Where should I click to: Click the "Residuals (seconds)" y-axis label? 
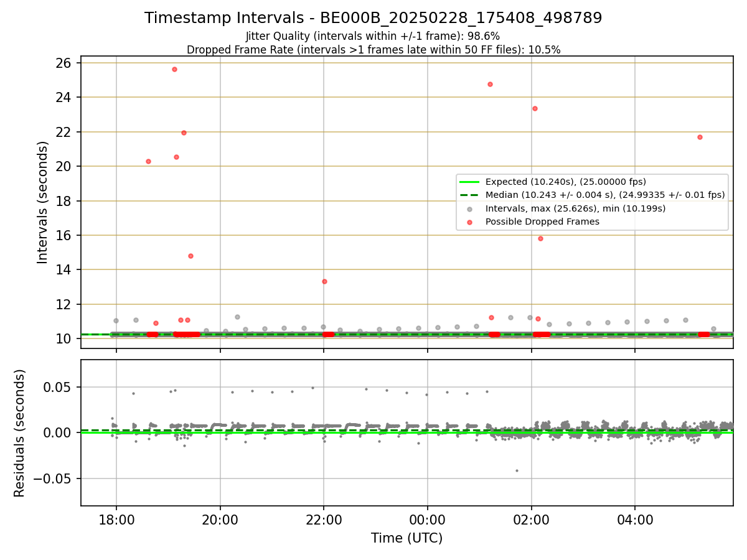coord(20,433)
